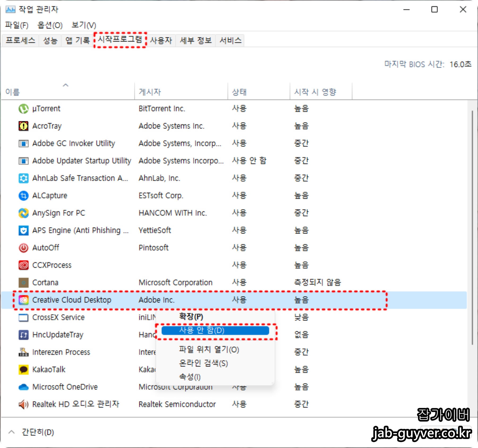Click the µTorrent startup icon
Viewport: 478px width, 448px height.
23,109
